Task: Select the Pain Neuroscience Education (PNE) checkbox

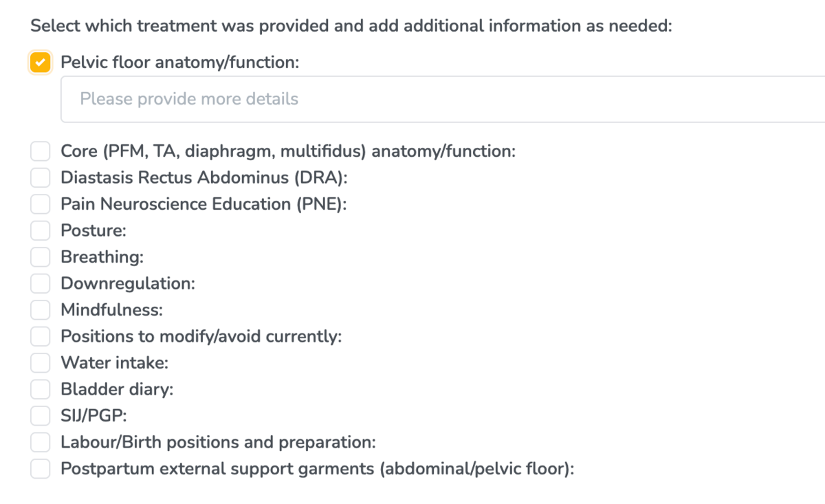Action: tap(39, 204)
